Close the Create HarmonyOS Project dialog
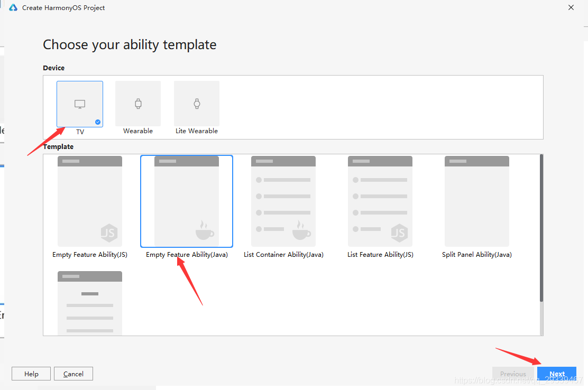Screen dimensions: 588x390 tap(571, 7)
